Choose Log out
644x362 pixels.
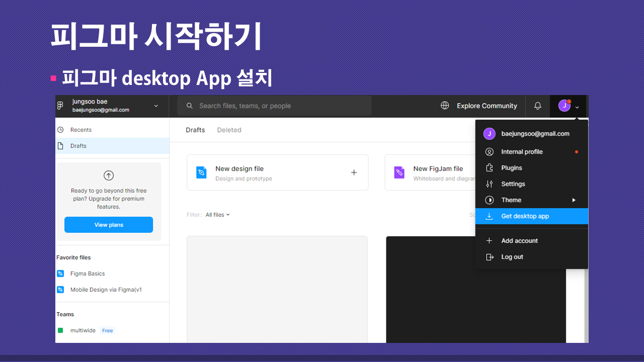click(x=532, y=257)
